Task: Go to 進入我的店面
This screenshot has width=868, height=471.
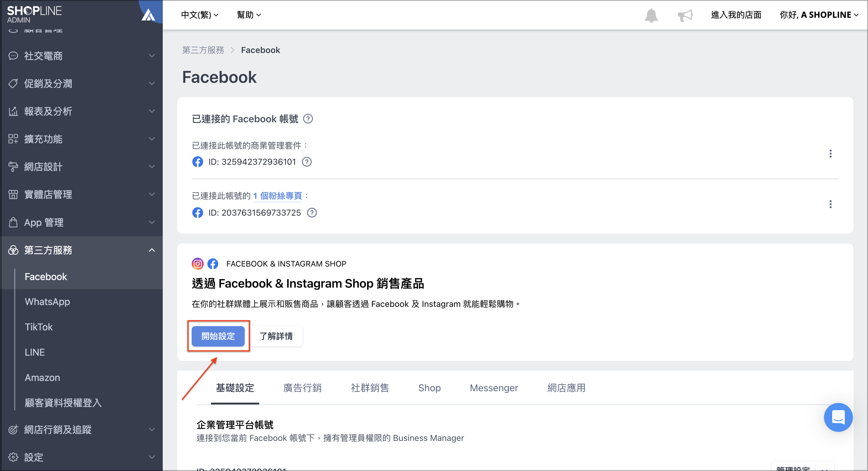Action: point(736,15)
